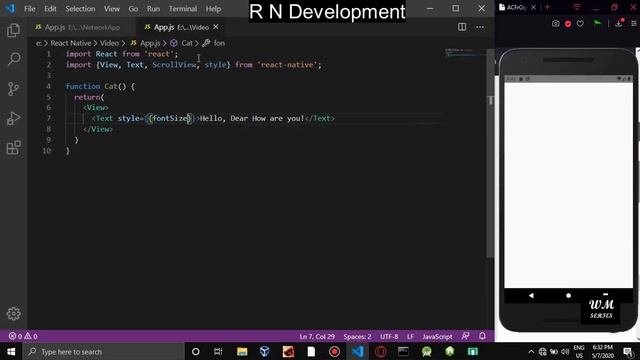Tap the emulator Back navigation button
The width and height of the screenshot is (640, 360).
(x=531, y=295)
